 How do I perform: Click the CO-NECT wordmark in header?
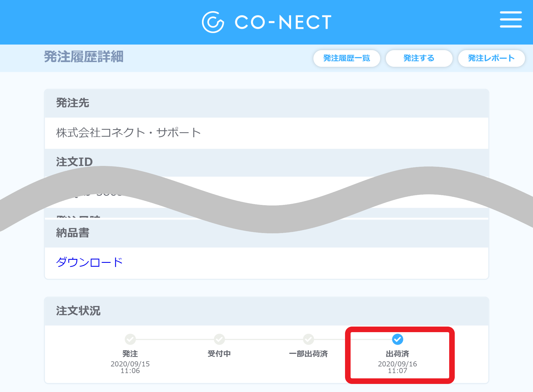pyautogui.click(x=283, y=22)
